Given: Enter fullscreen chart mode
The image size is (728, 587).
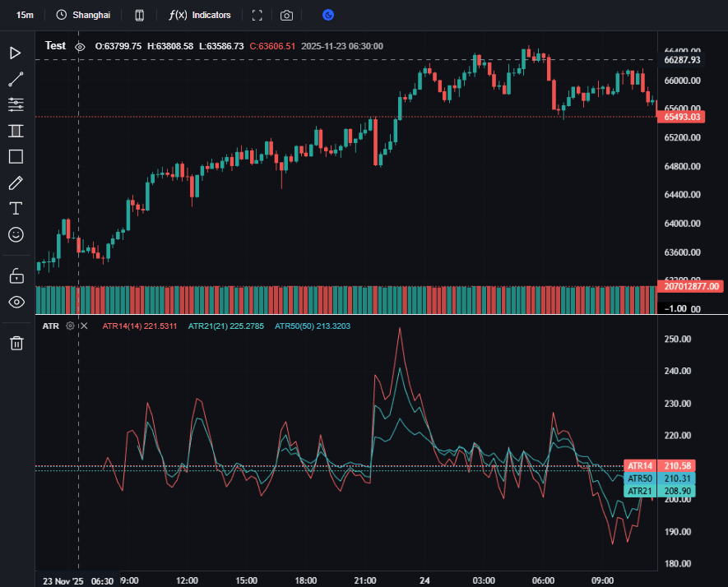Looking at the screenshot, I should point(257,15).
